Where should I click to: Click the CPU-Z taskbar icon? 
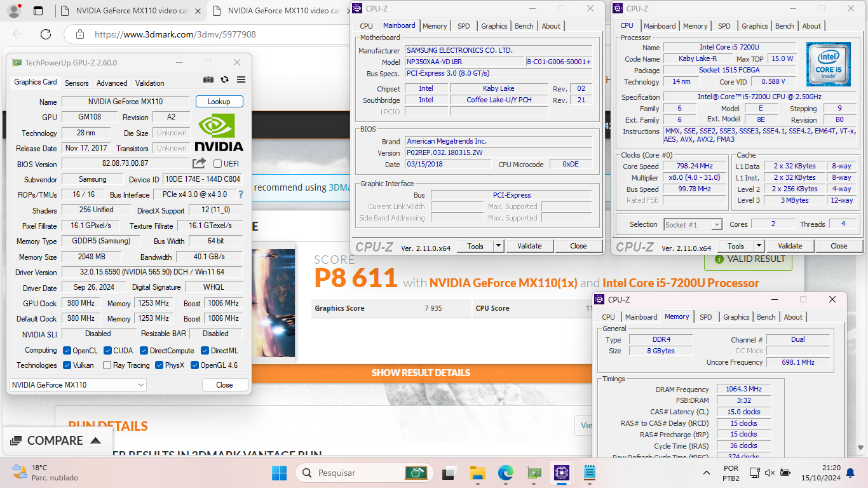(561, 473)
